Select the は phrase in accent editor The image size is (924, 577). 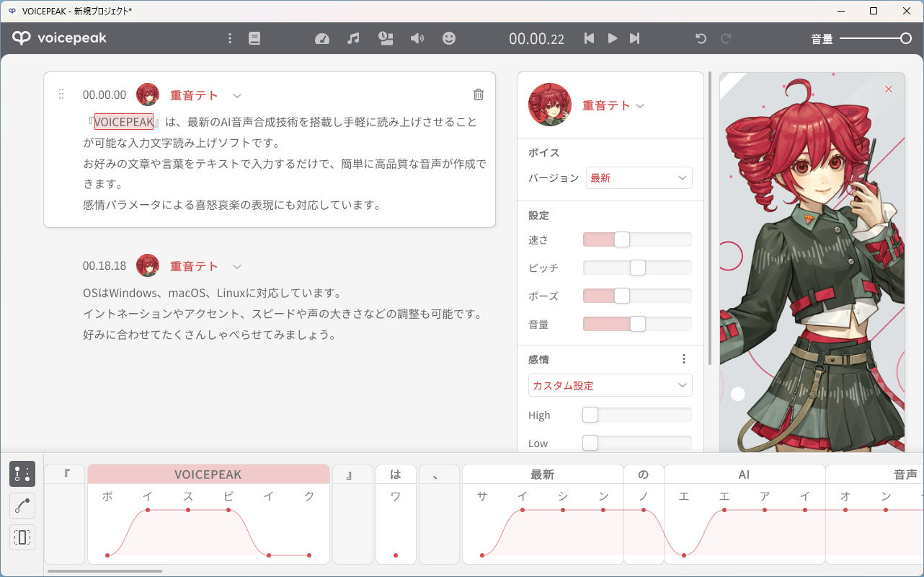click(x=396, y=474)
